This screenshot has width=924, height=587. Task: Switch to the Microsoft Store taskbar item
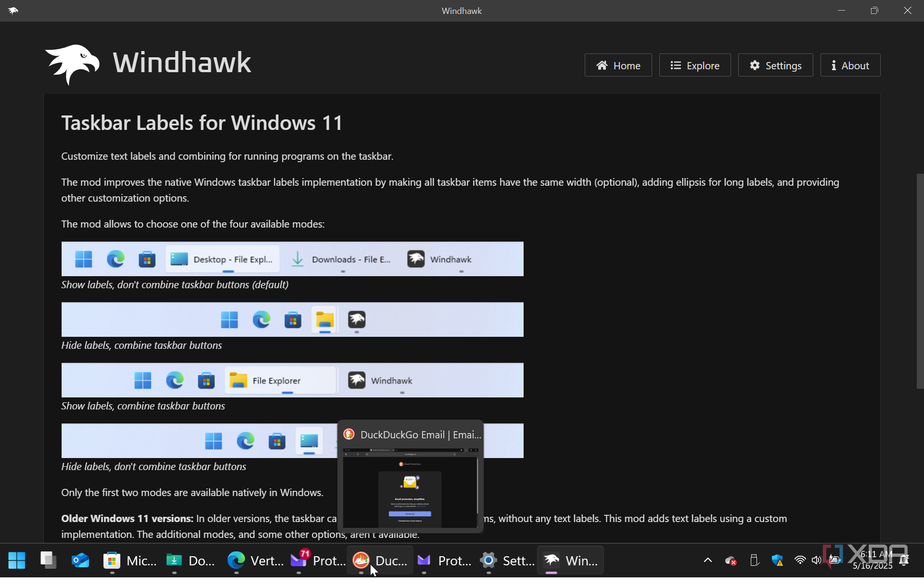(129, 560)
